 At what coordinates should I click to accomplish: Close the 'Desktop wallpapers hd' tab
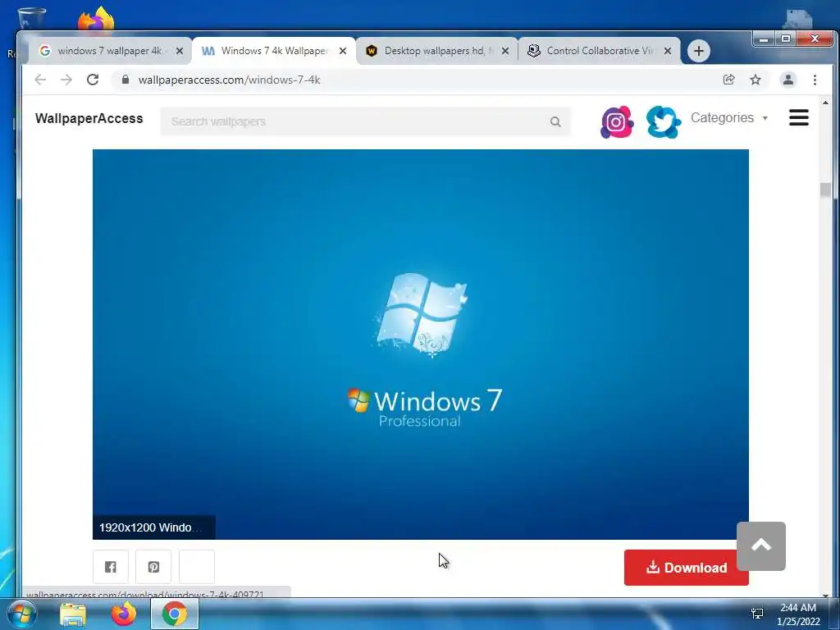(x=505, y=51)
